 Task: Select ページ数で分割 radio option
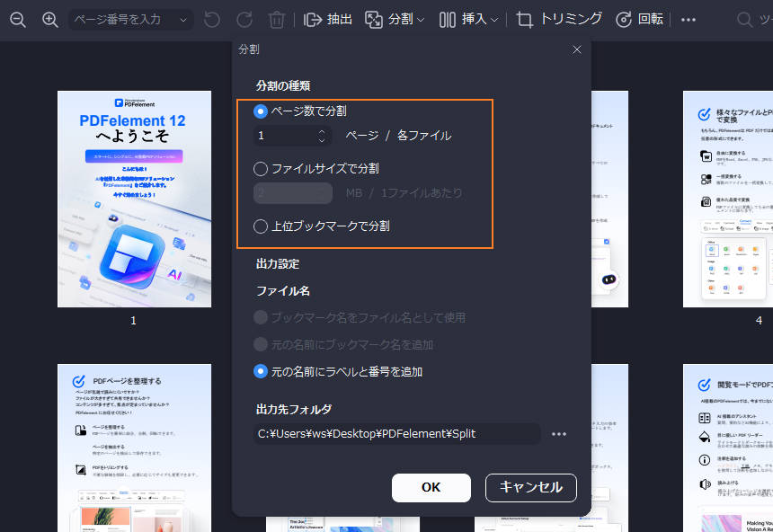pyautogui.click(x=260, y=111)
